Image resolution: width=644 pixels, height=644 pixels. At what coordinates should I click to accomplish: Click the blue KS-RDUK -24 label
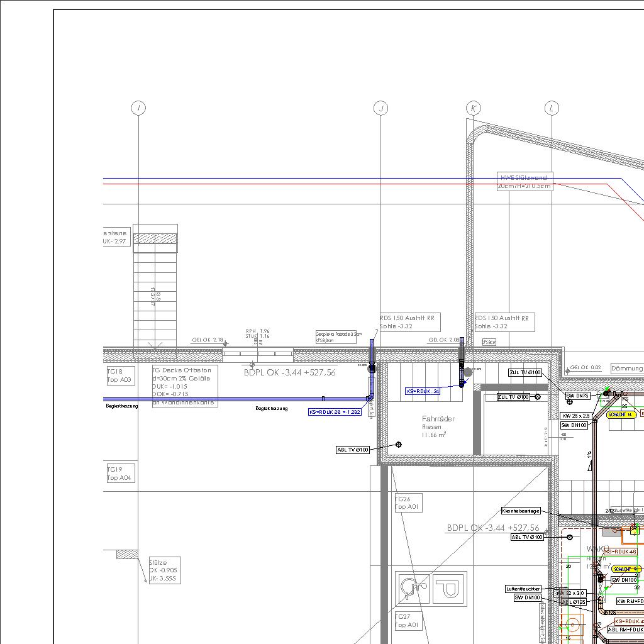[423, 391]
